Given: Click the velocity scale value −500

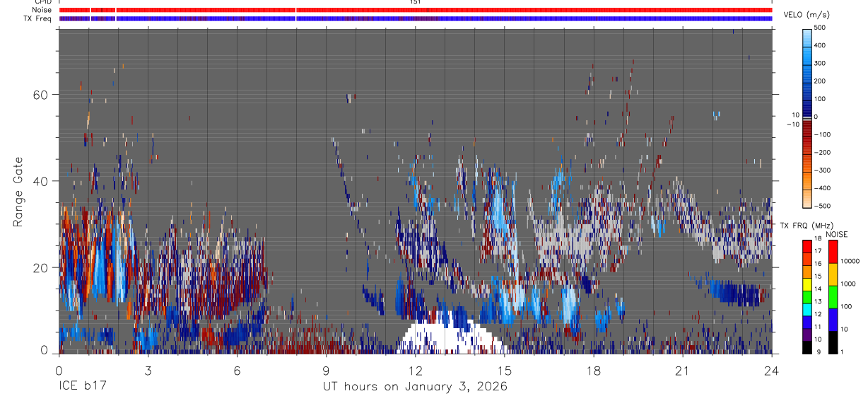Looking at the screenshot, I should [821, 206].
